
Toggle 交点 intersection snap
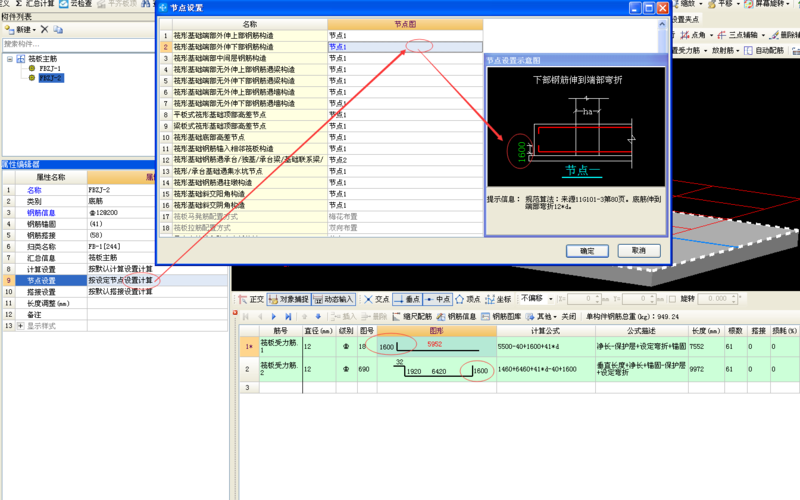(x=377, y=299)
